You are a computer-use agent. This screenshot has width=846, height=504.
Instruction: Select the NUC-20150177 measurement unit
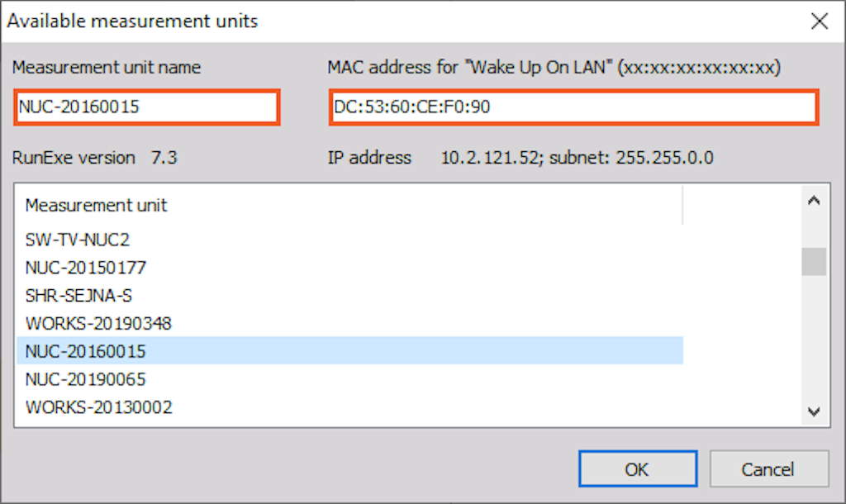[349, 268]
